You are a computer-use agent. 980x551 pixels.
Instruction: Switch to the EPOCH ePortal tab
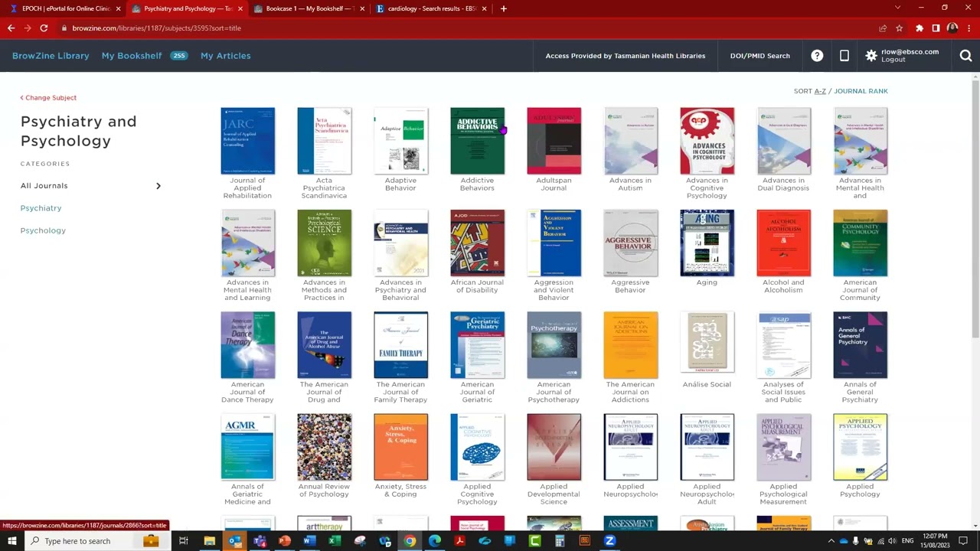[65, 8]
